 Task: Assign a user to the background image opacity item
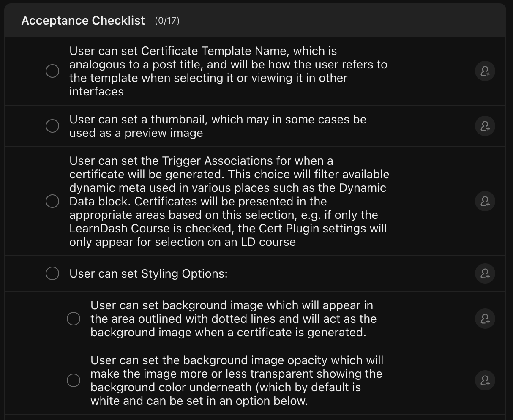(x=485, y=380)
